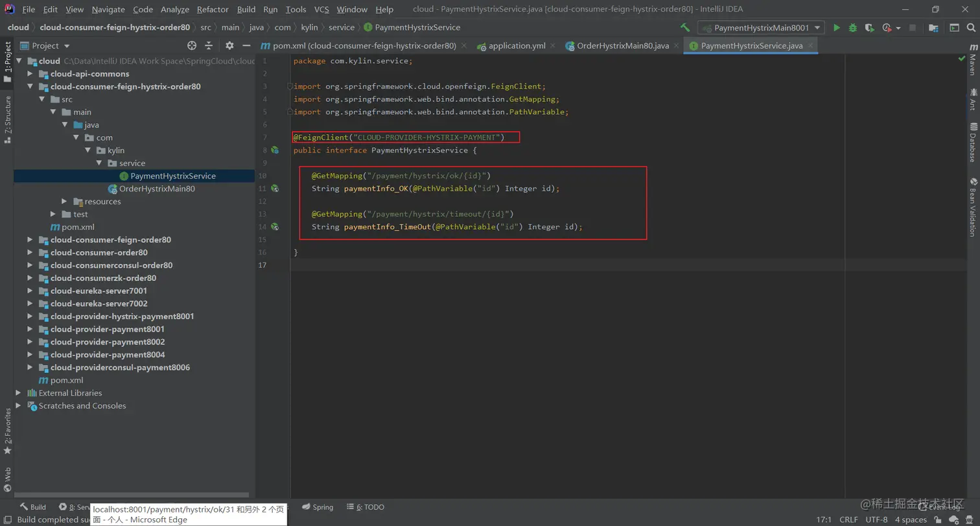Expand the resources folder
This screenshot has height=526, width=980.
[x=64, y=202]
